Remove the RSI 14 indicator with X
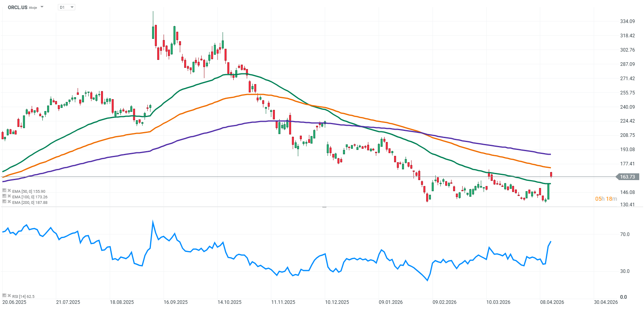 pos(9,296)
